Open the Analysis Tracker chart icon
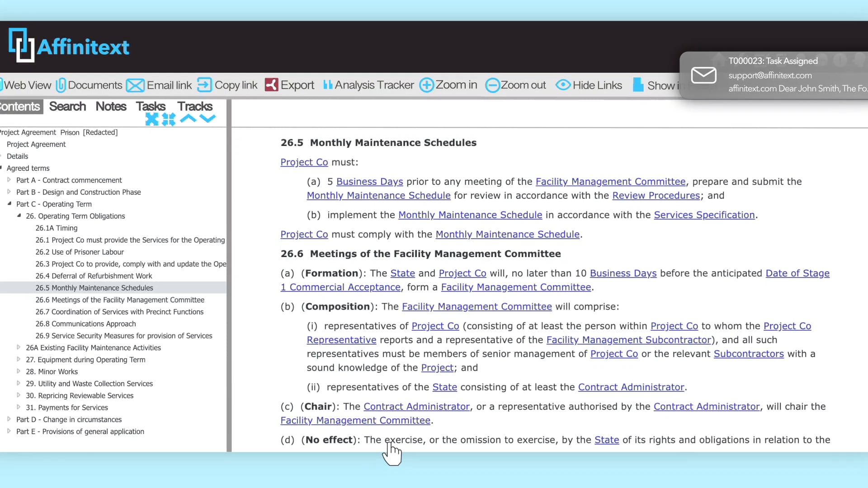868x488 pixels. point(328,84)
